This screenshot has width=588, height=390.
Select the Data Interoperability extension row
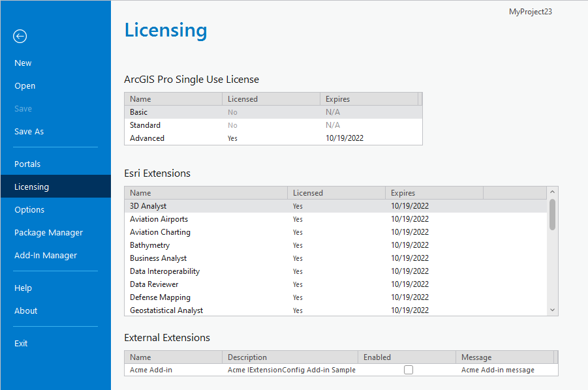pyautogui.click(x=196, y=271)
